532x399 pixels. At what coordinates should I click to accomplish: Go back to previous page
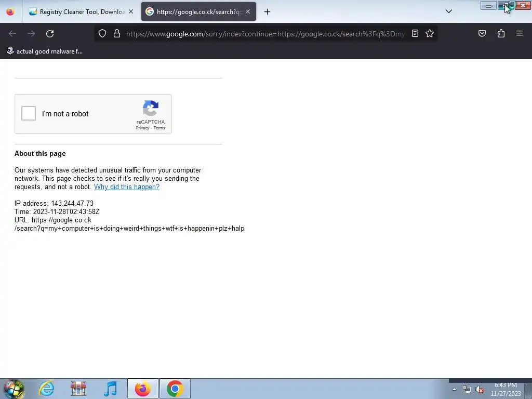tap(12, 34)
